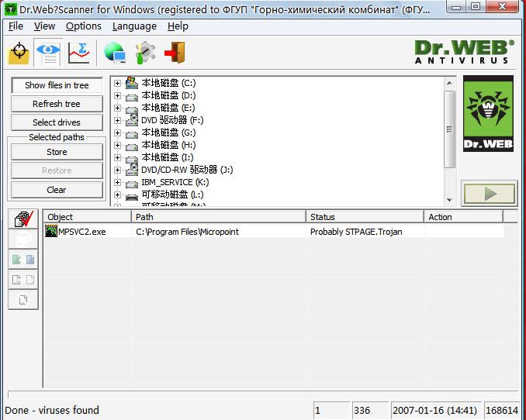Image resolution: width=526 pixels, height=420 pixels.
Task: Click the IBM_SERVICE (K:) tree label
Action: [x=175, y=182]
